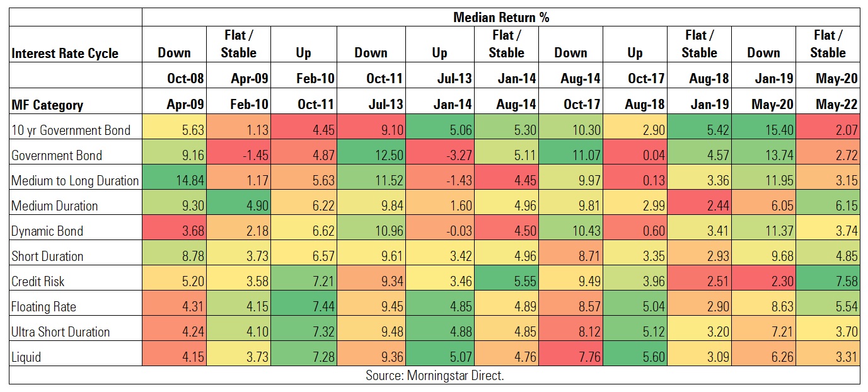Click the green 7.58 Credit Risk cell

tap(828, 282)
